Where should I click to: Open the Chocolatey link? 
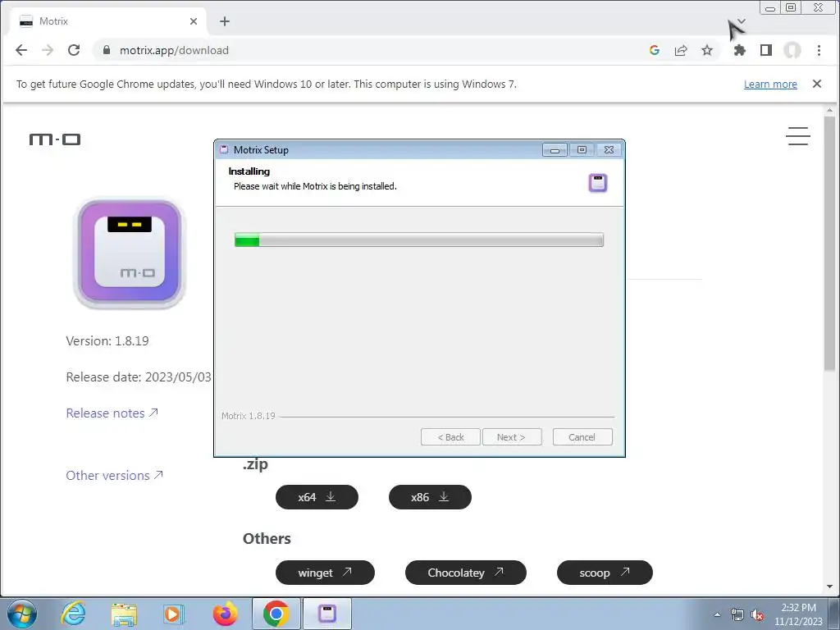tap(466, 573)
